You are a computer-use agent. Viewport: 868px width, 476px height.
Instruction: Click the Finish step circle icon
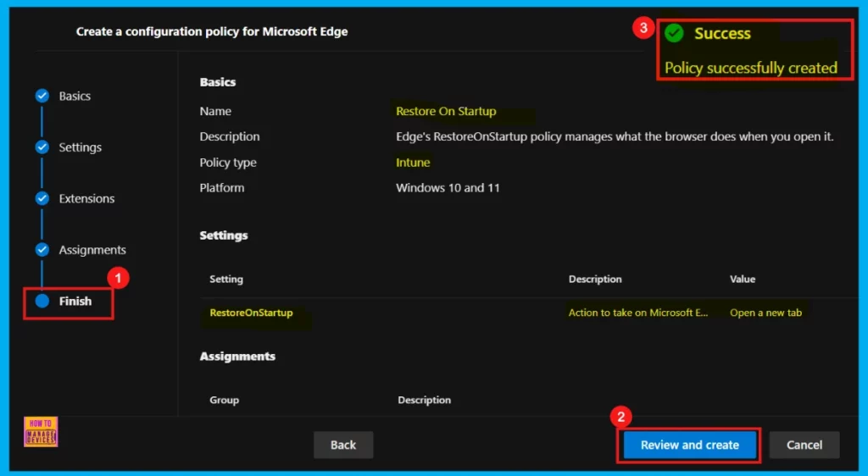click(42, 302)
